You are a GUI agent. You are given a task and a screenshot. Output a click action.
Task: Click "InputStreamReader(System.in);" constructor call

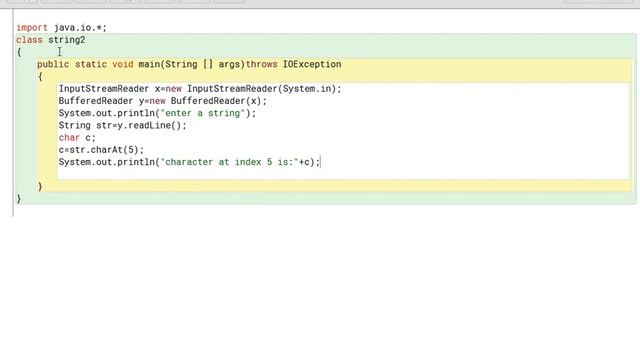click(264, 89)
